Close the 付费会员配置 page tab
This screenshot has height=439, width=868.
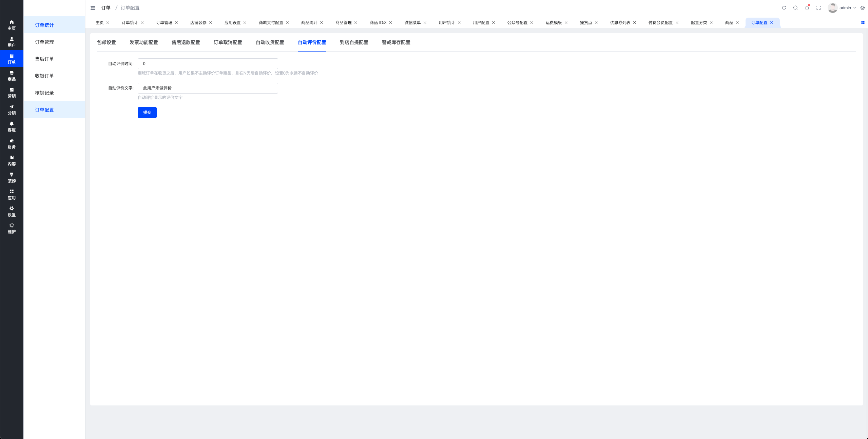pos(677,23)
